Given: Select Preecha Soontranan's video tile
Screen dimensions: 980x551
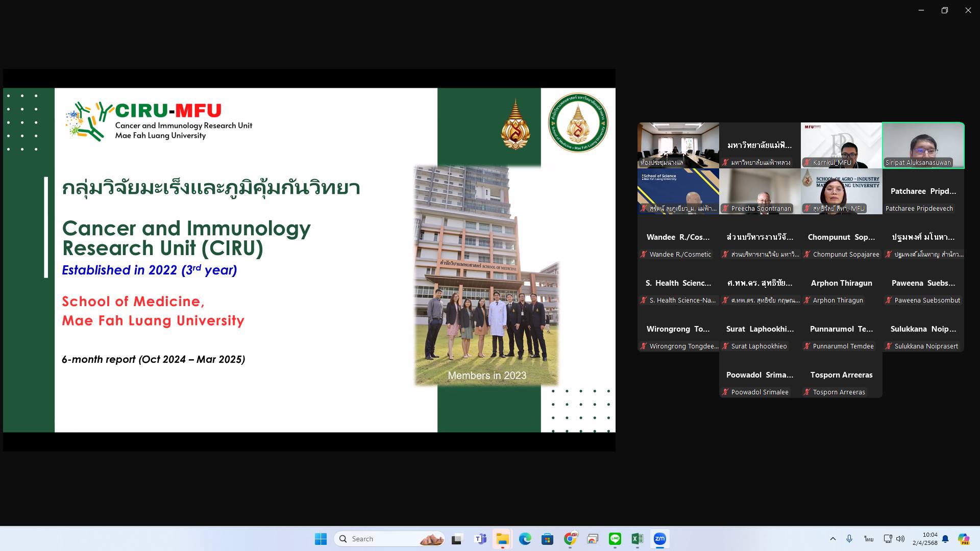Looking at the screenshot, I should click(760, 191).
